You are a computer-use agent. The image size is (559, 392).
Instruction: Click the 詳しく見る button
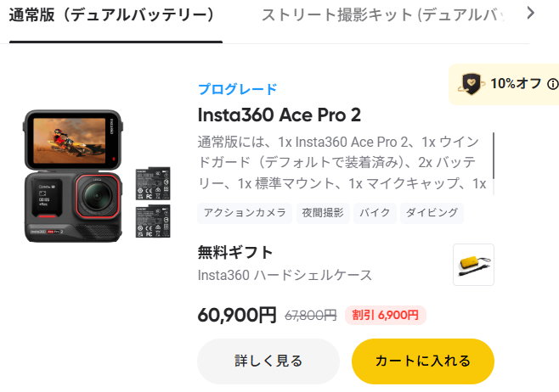268,361
